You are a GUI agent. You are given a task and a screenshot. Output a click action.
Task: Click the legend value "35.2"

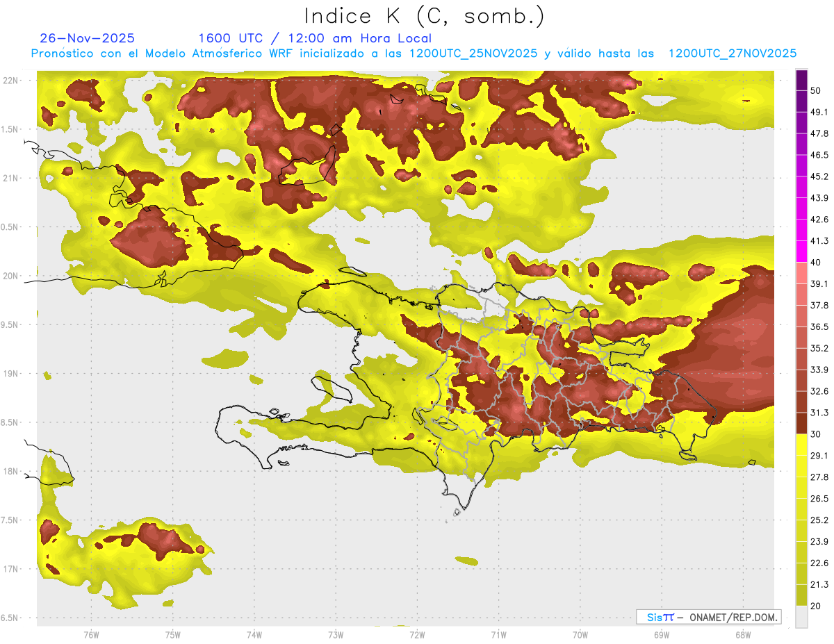pyautogui.click(x=819, y=348)
